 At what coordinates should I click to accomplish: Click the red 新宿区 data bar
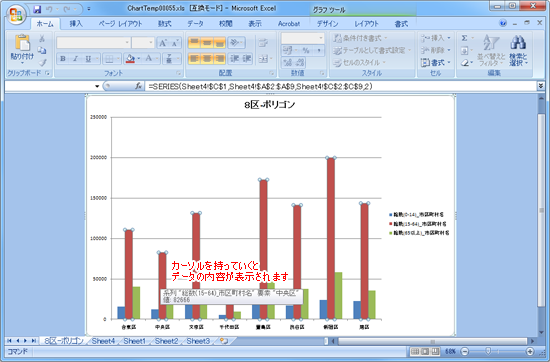tap(331, 239)
